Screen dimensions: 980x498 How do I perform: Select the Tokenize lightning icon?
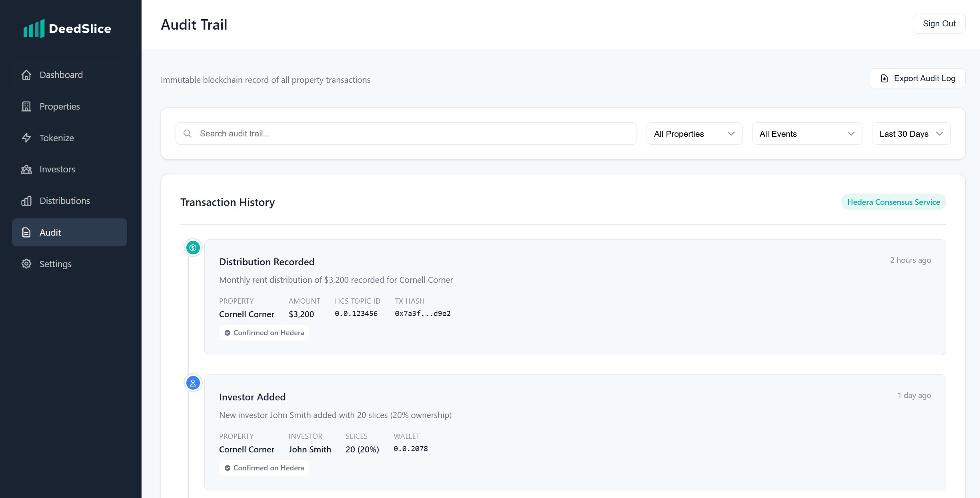coord(26,138)
